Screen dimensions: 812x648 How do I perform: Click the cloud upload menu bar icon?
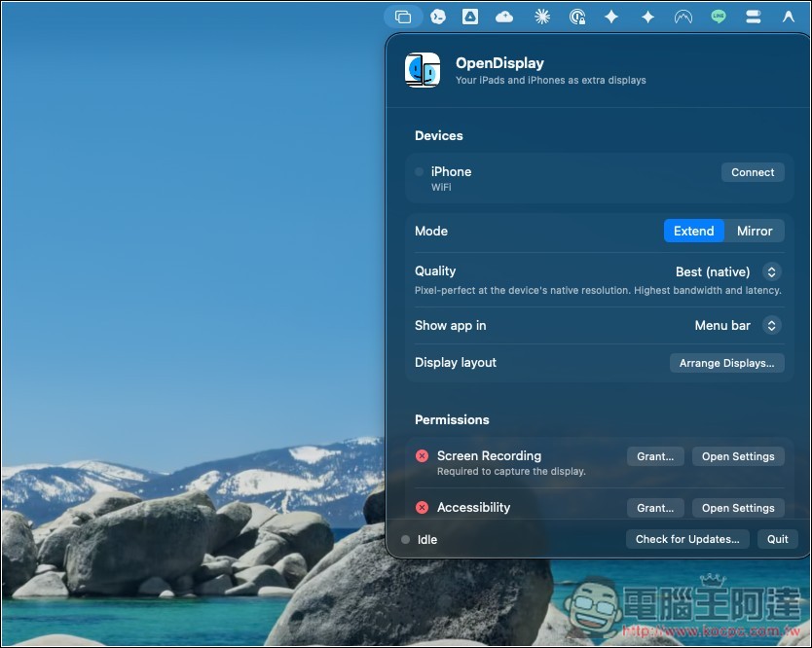pyautogui.click(x=504, y=18)
